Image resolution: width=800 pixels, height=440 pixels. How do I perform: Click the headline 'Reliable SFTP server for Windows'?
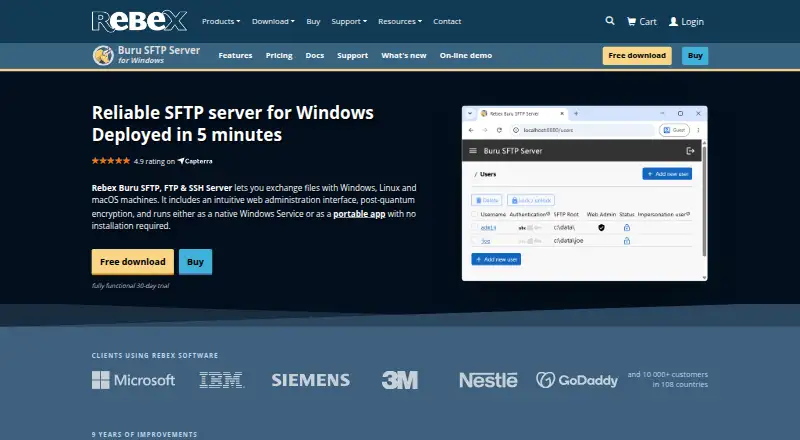click(x=233, y=112)
